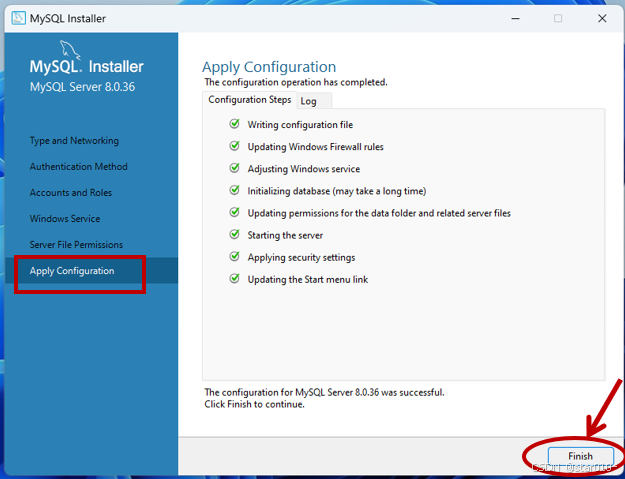This screenshot has width=625, height=479.
Task: Go to Authentication Method sidebar step
Action: [79, 167]
